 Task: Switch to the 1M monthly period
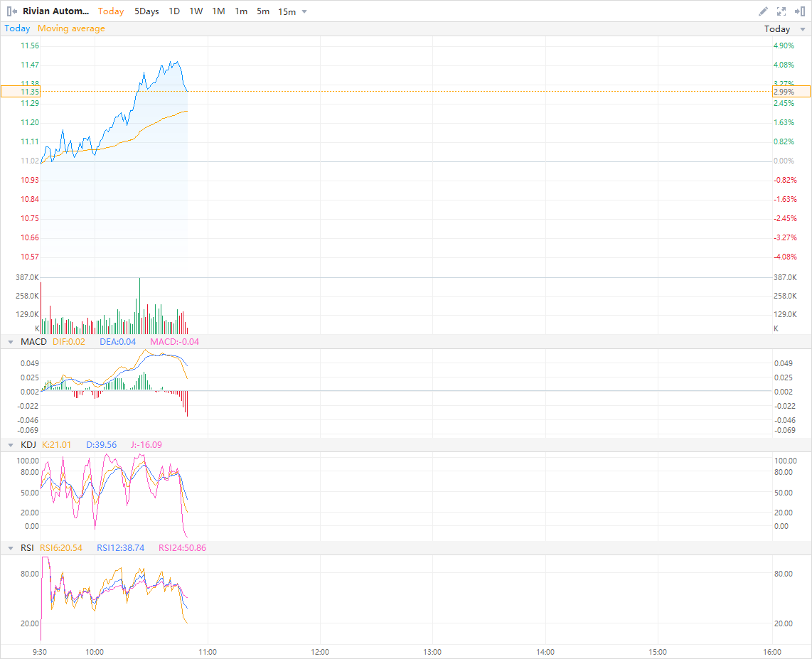pyautogui.click(x=218, y=11)
